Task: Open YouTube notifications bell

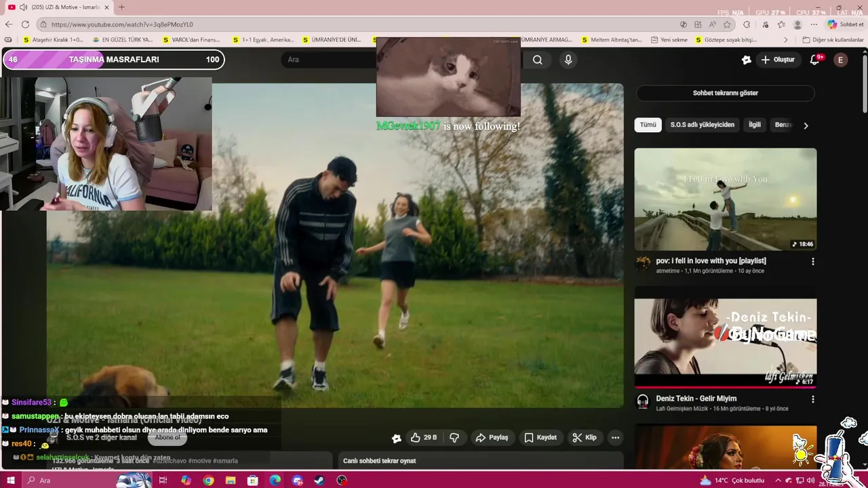Action: point(815,60)
